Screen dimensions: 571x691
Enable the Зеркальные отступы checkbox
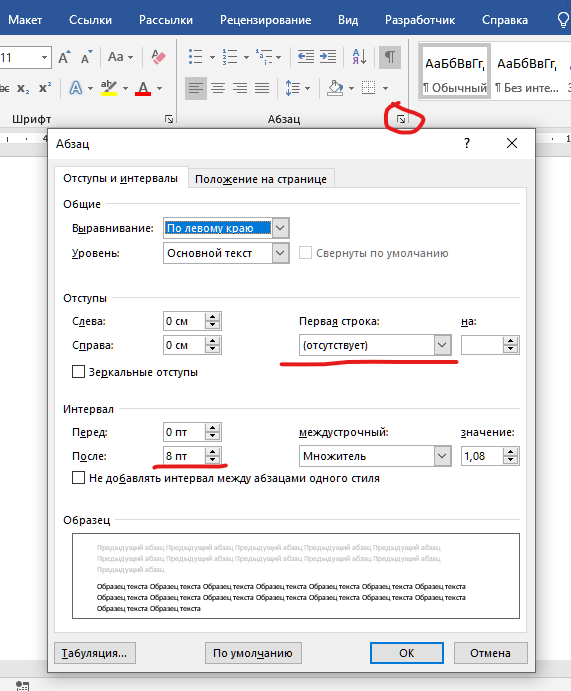(78, 372)
